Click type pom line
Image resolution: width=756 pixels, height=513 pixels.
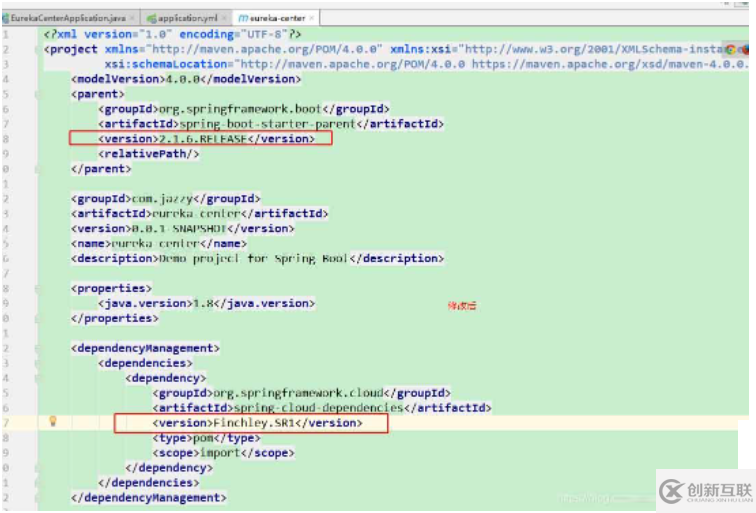click(x=206, y=438)
